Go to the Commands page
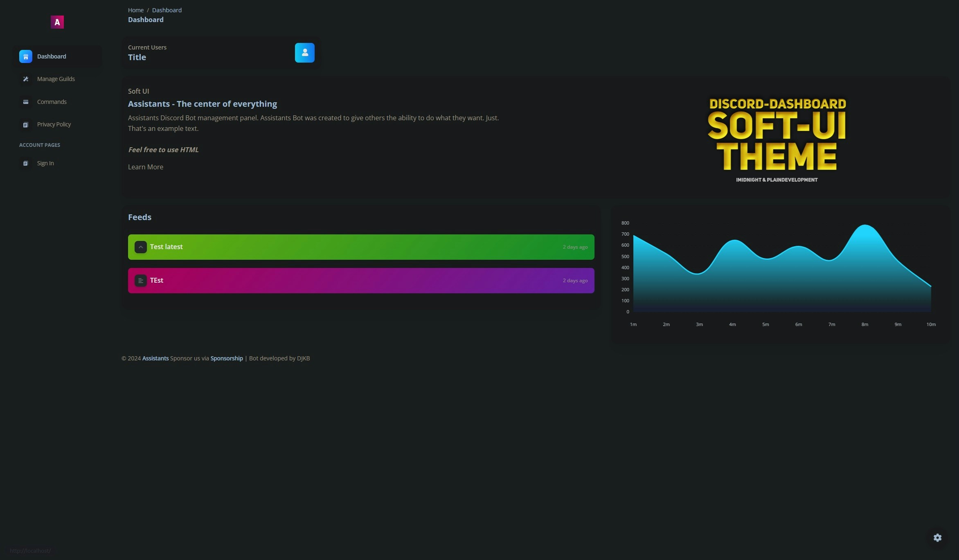Image resolution: width=959 pixels, height=560 pixels. 52,102
